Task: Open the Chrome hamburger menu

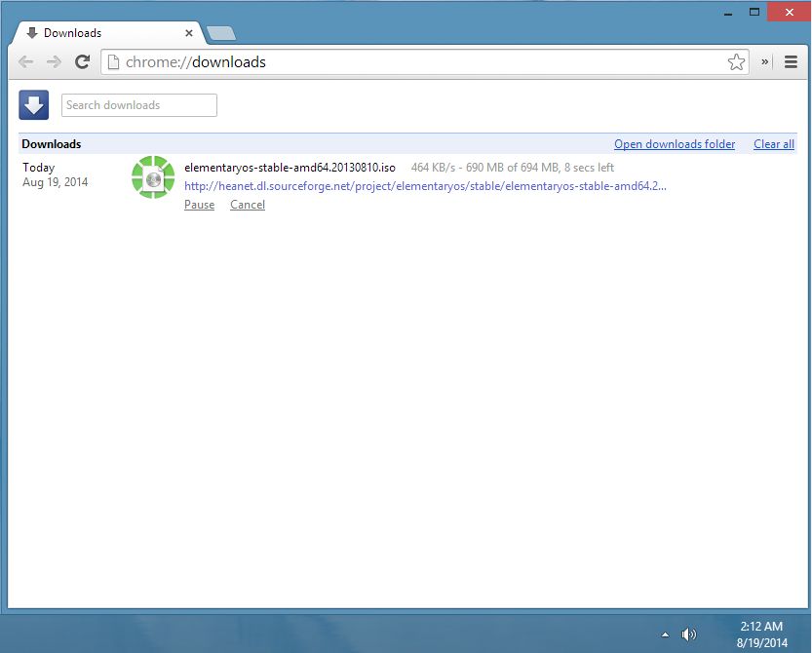Action: click(791, 62)
